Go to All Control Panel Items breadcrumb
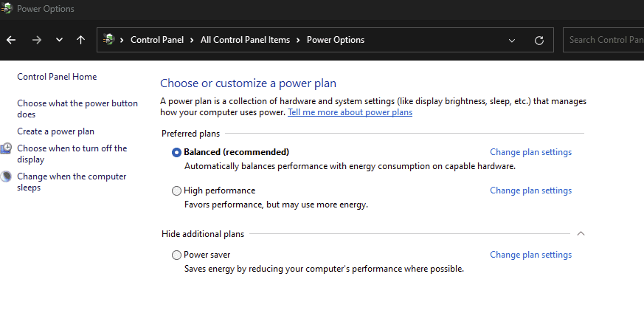644x316 pixels. 245,40
